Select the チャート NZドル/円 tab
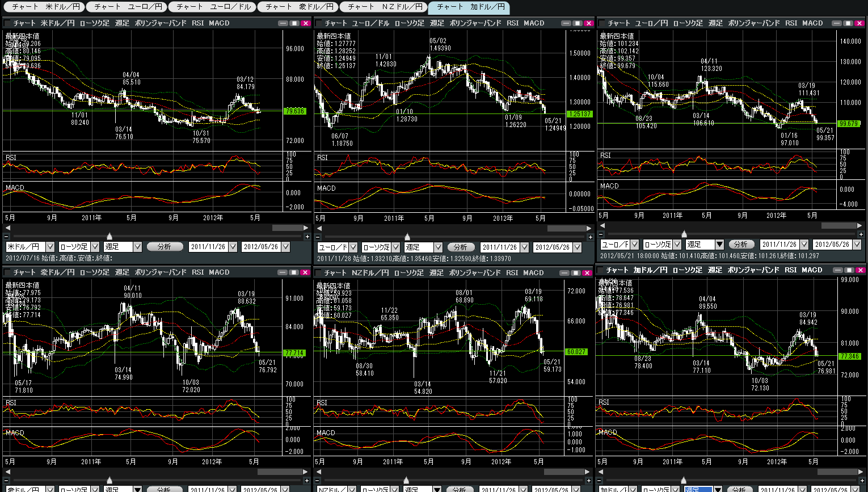Viewport: 868px width, 492px height. (x=385, y=7)
